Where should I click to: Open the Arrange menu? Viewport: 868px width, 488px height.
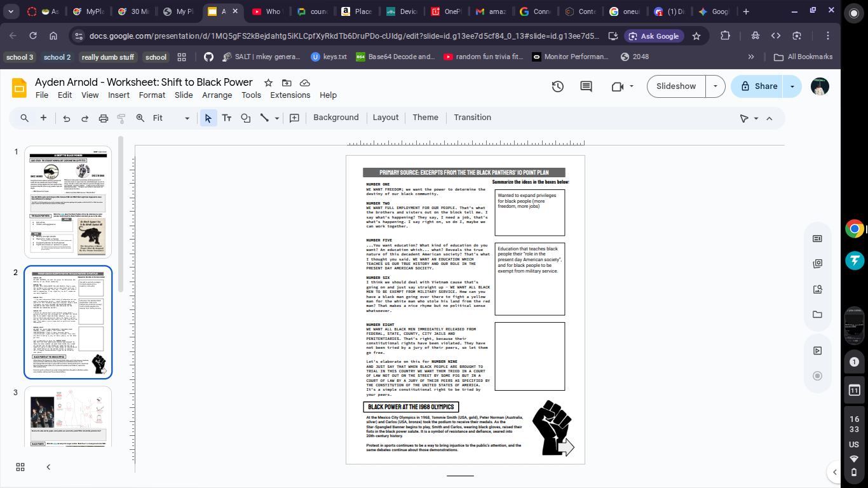tap(217, 95)
